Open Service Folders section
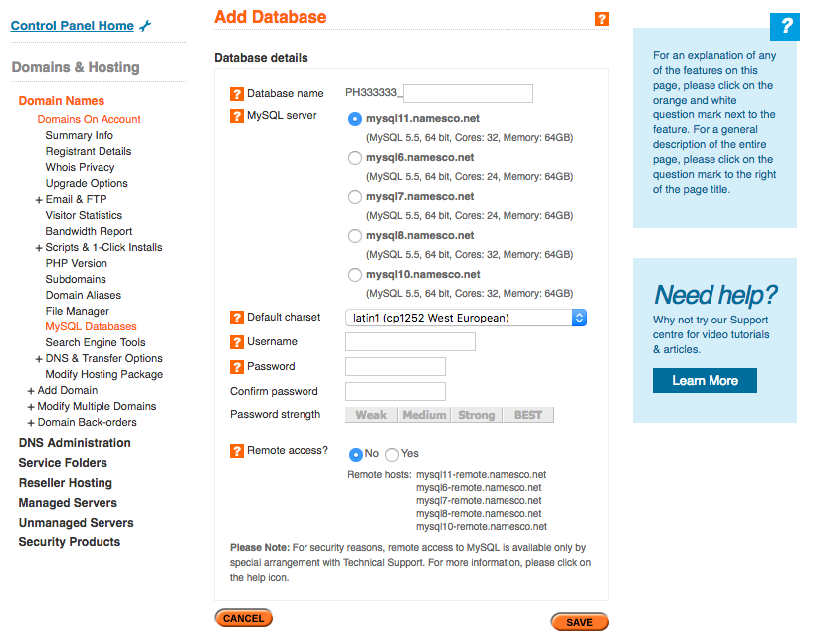Image resolution: width=813 pixels, height=644 pixels. tap(63, 463)
